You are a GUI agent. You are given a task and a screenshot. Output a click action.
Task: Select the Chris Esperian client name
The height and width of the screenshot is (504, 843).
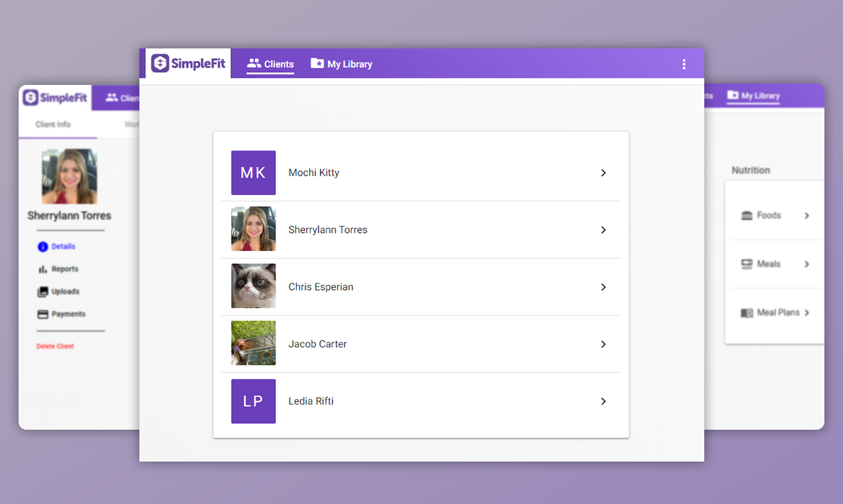(321, 286)
